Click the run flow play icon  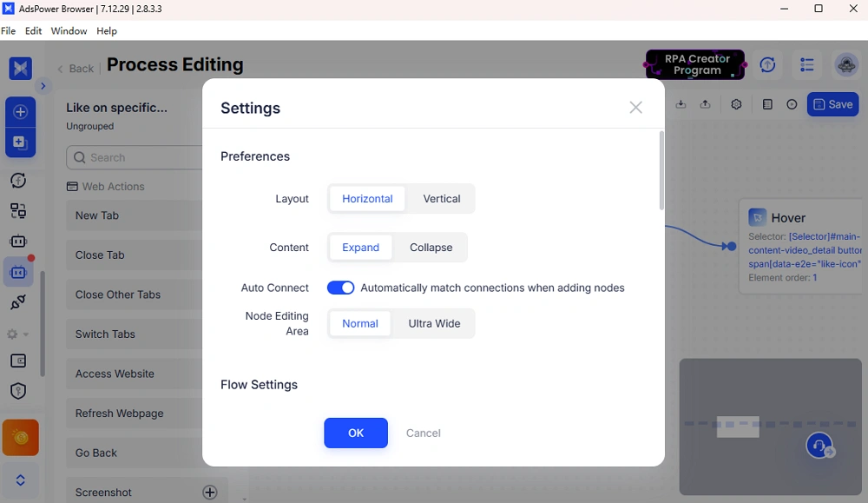coord(791,103)
